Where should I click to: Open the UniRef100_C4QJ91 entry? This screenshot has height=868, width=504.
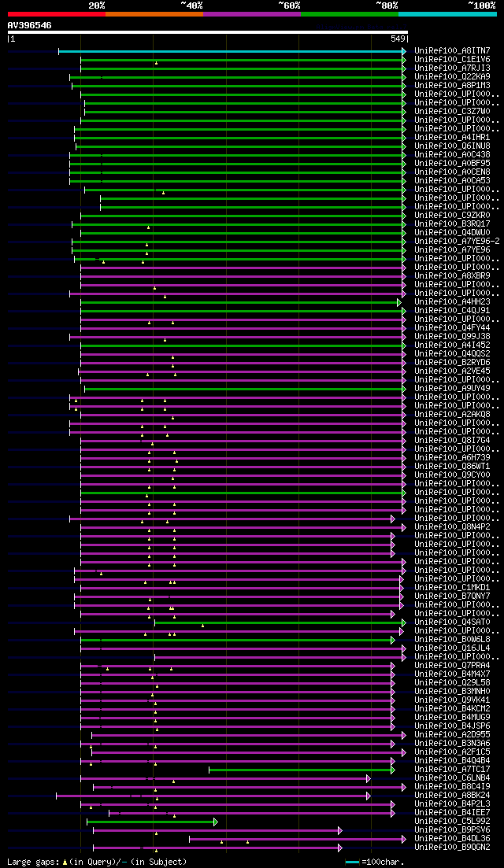click(452, 310)
